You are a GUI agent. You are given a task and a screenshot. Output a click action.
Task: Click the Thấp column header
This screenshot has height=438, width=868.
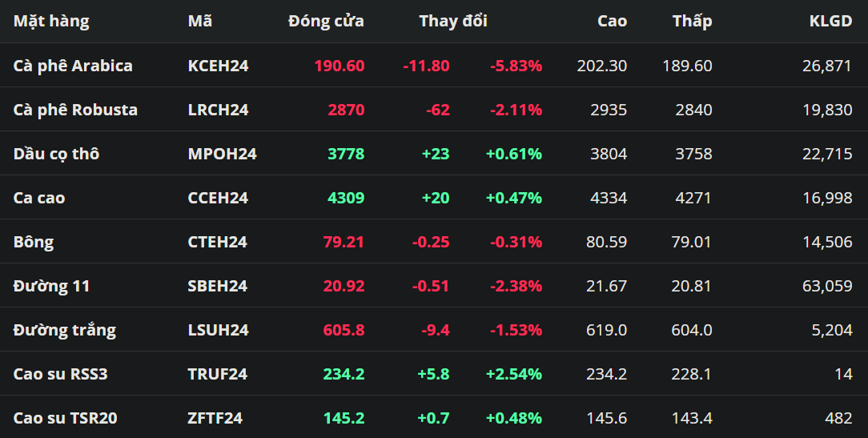[x=692, y=22]
